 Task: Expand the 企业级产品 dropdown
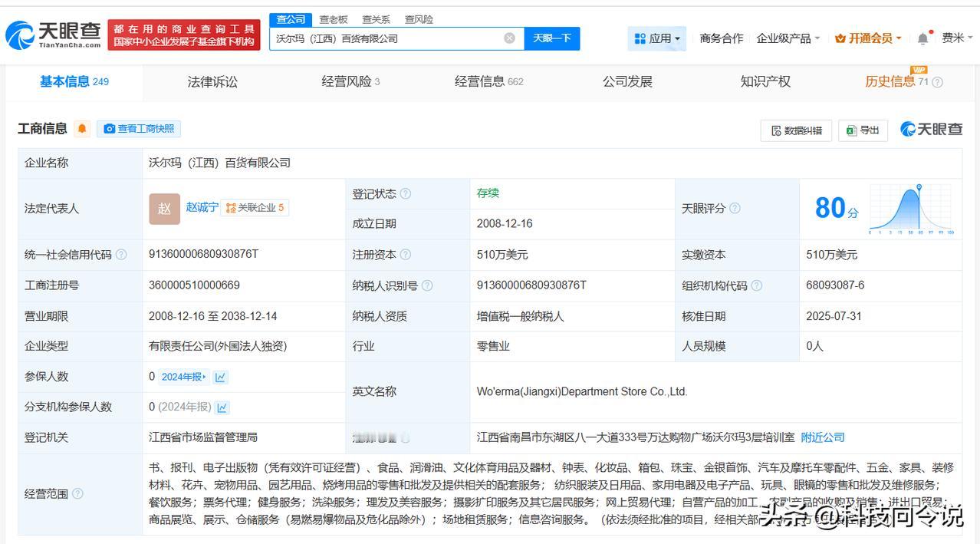tap(788, 38)
